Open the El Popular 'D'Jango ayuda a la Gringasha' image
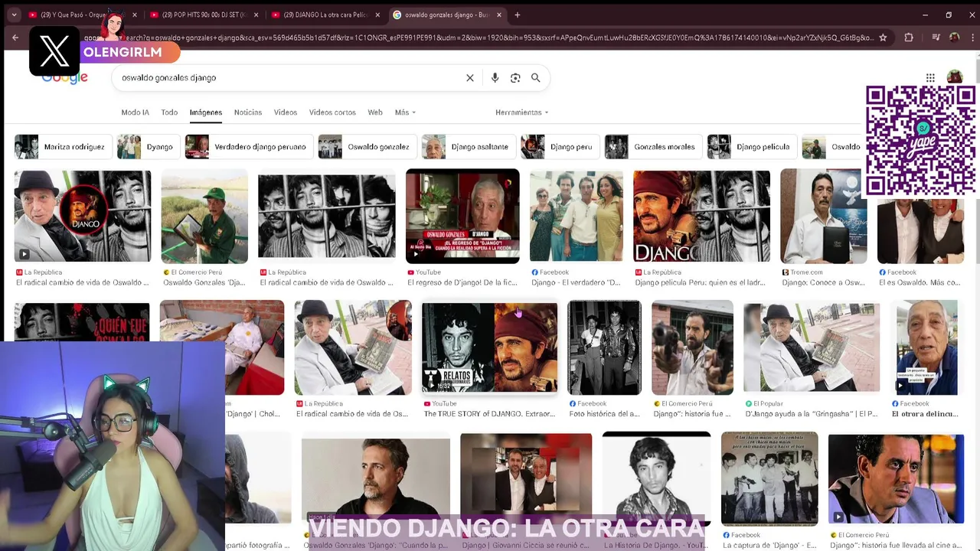Image resolution: width=980 pixels, height=551 pixels. (x=812, y=348)
